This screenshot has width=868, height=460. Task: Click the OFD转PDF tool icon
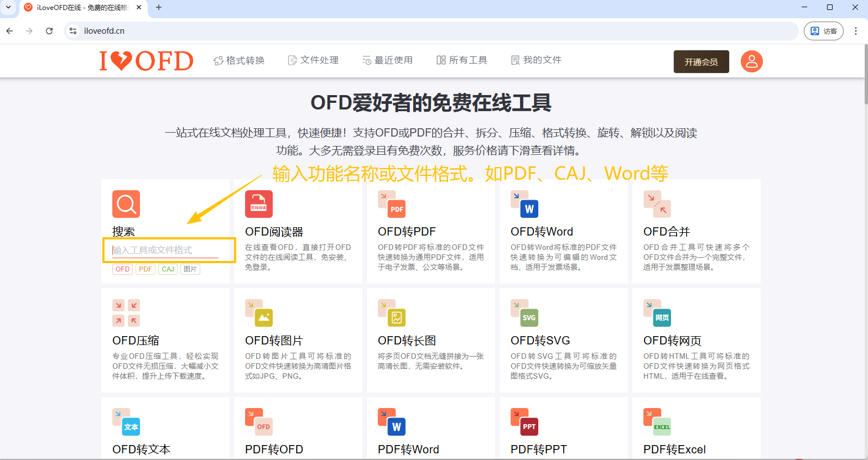pos(392,204)
